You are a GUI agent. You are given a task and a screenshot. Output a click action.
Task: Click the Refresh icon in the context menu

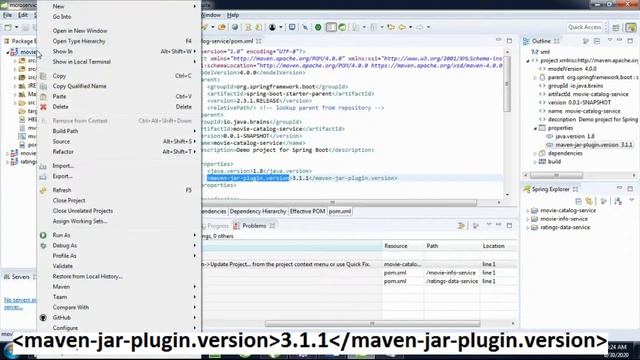(43, 190)
